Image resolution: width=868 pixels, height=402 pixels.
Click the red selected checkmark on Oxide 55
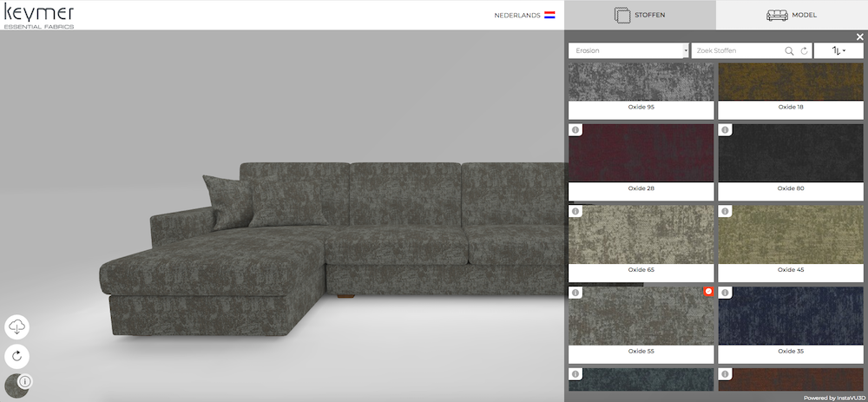[708, 291]
